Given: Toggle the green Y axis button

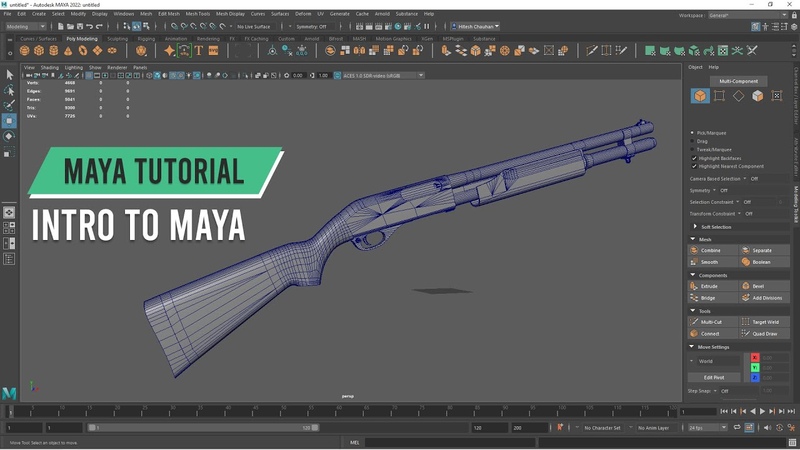Looking at the screenshot, I should click(755, 368).
